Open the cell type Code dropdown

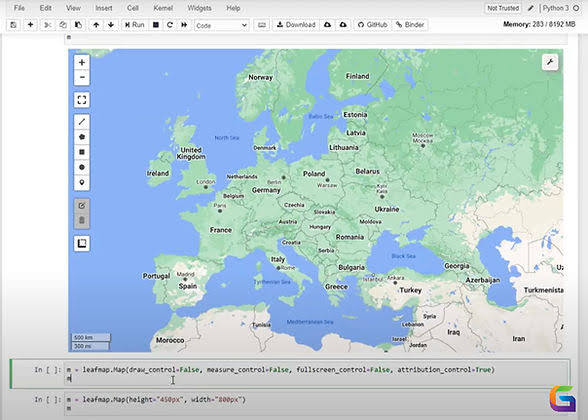tap(221, 25)
